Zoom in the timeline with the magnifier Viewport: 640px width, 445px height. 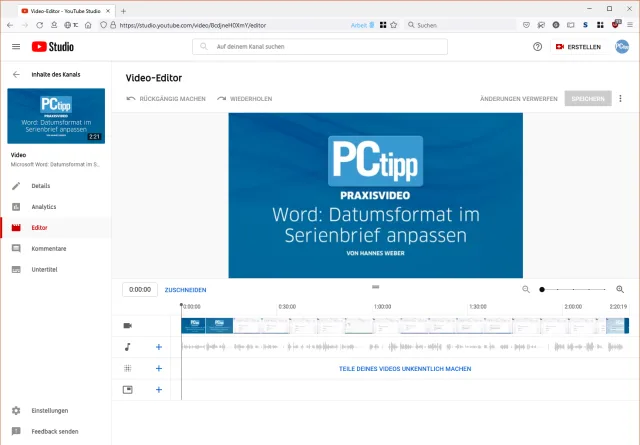[620, 289]
